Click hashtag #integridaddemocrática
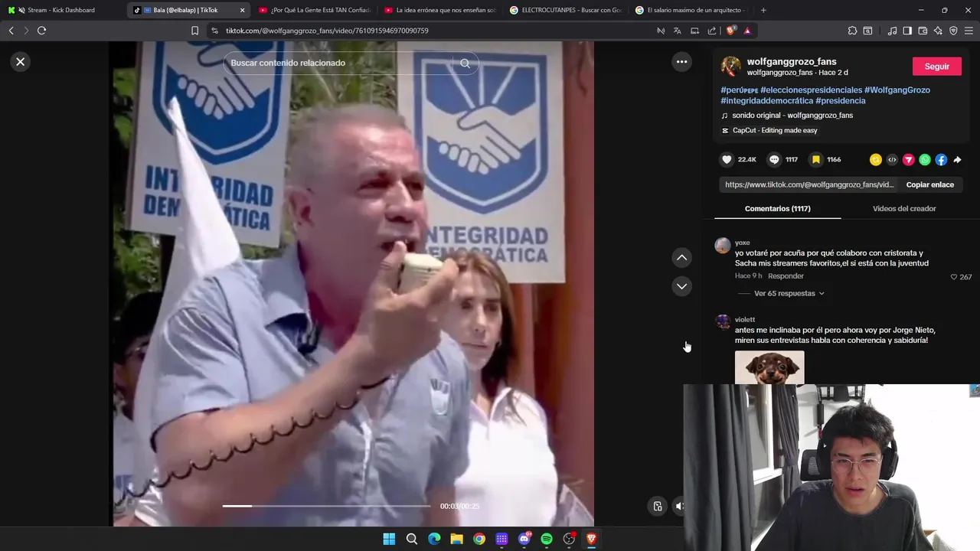The image size is (980, 551). [x=766, y=101]
